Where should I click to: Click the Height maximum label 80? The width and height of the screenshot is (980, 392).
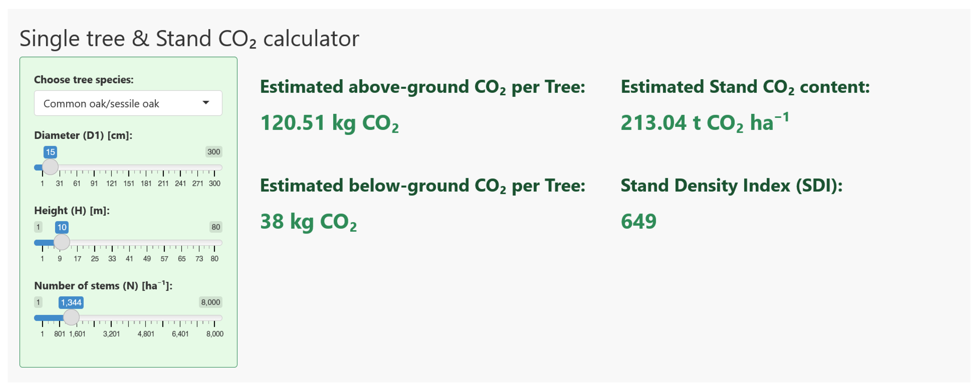pos(216,227)
